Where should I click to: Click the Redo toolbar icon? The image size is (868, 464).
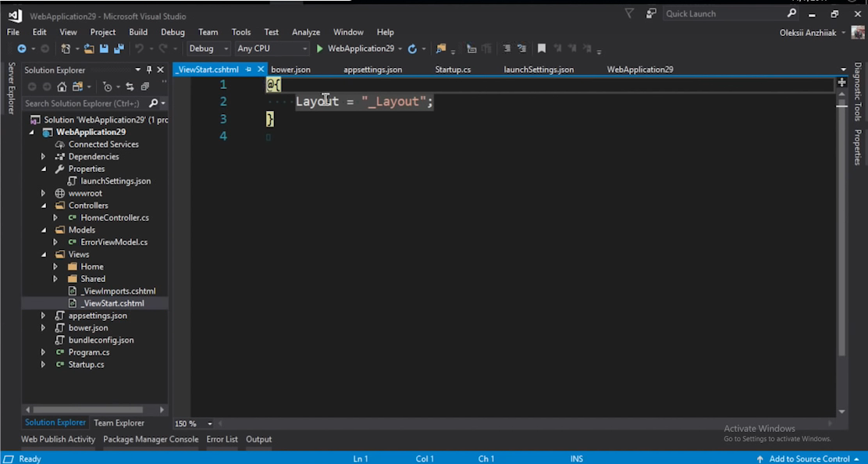tap(162, 48)
